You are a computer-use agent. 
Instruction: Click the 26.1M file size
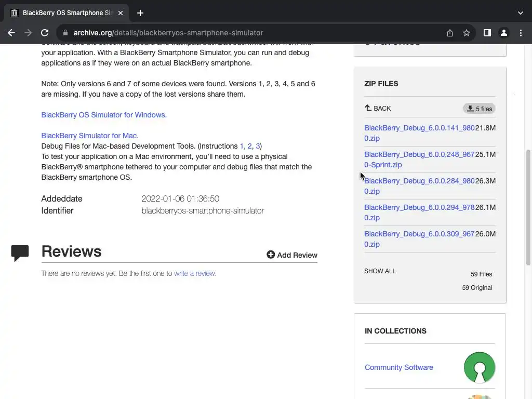(x=486, y=207)
